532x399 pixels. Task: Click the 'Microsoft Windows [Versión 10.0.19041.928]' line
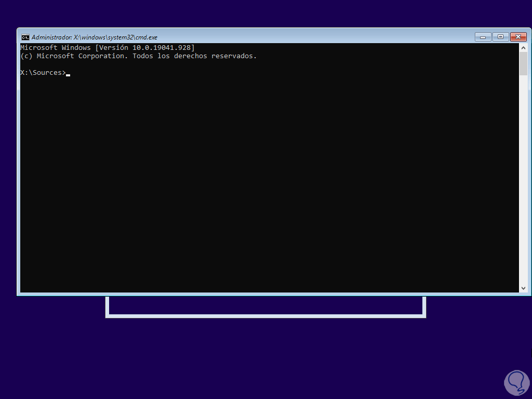(x=108, y=47)
